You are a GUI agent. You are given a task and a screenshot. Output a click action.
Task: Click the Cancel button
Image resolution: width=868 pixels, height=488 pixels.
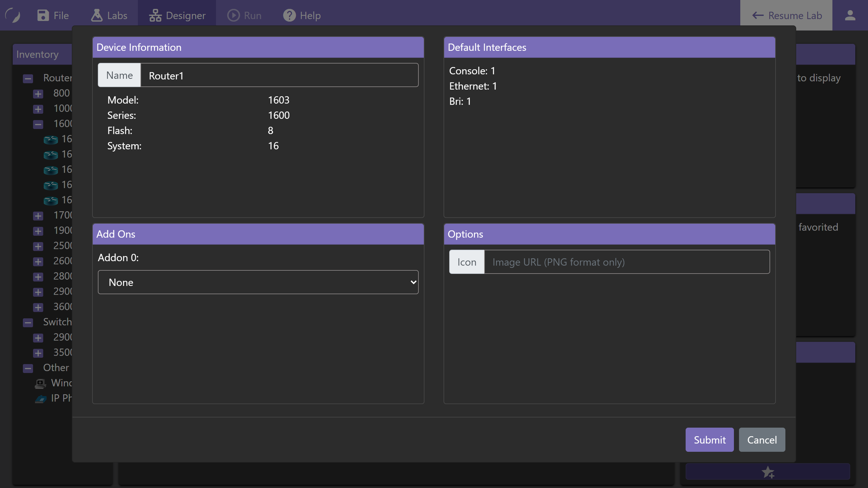coord(762,439)
